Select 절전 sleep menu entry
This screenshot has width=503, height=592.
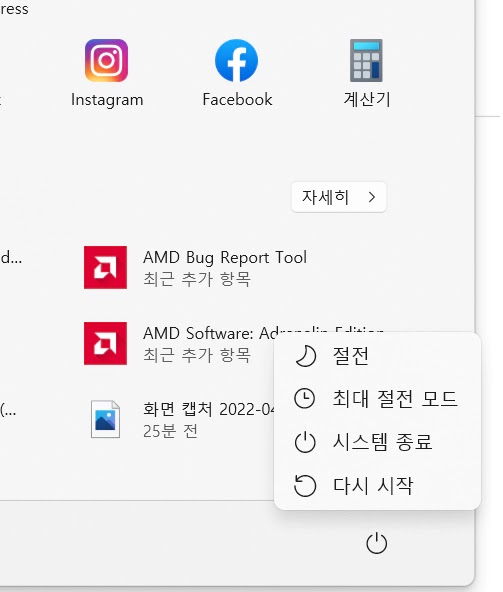377,356
